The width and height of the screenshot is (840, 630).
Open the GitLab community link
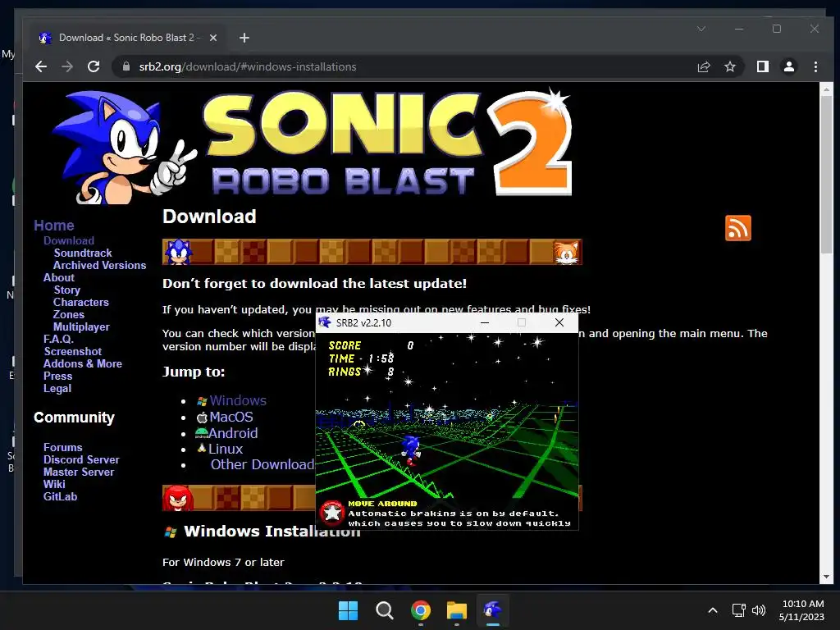(x=60, y=496)
